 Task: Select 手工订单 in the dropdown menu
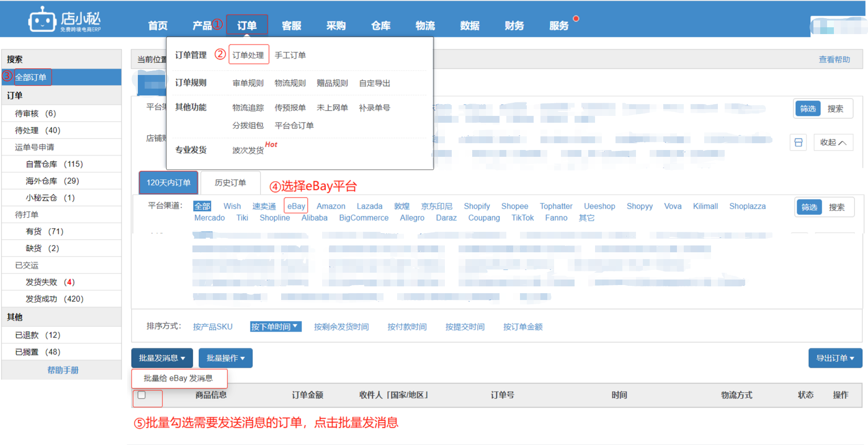pos(290,55)
